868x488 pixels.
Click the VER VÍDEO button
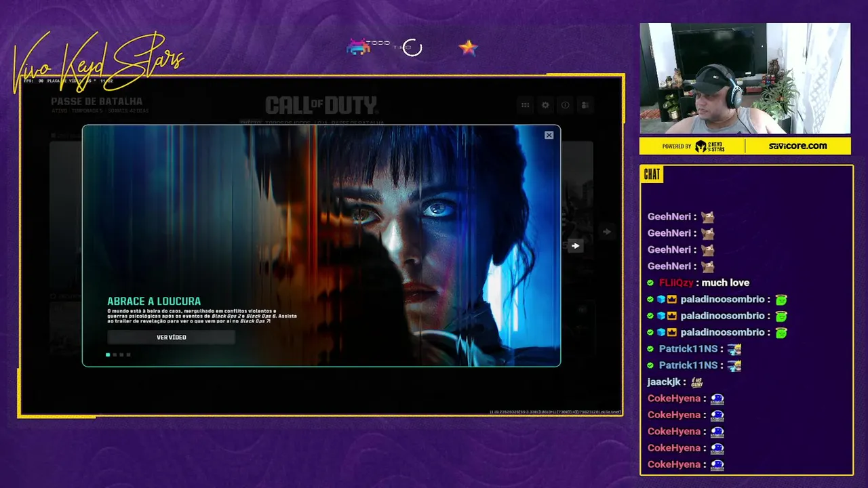click(172, 337)
